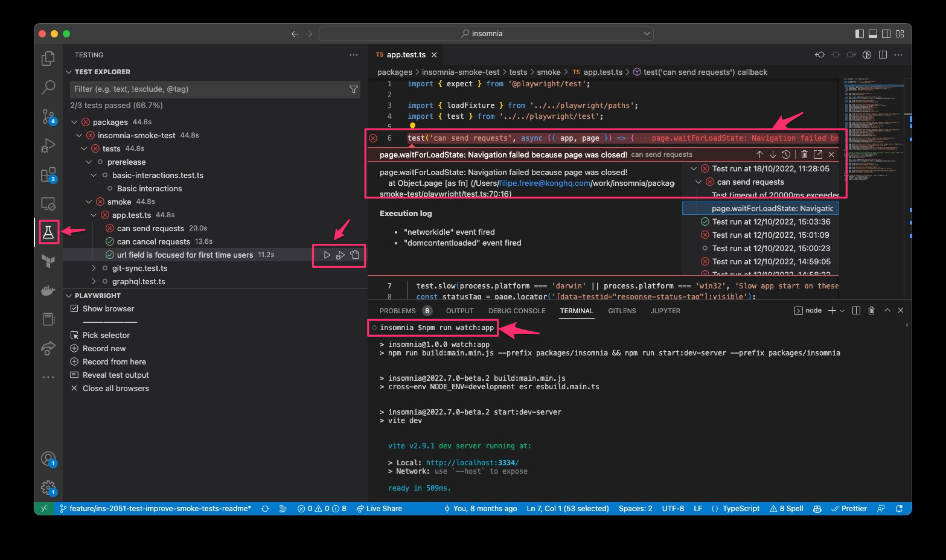The width and height of the screenshot is (946, 560).
Task: Collapse the TEST EXPLORER section
Action: click(69, 72)
